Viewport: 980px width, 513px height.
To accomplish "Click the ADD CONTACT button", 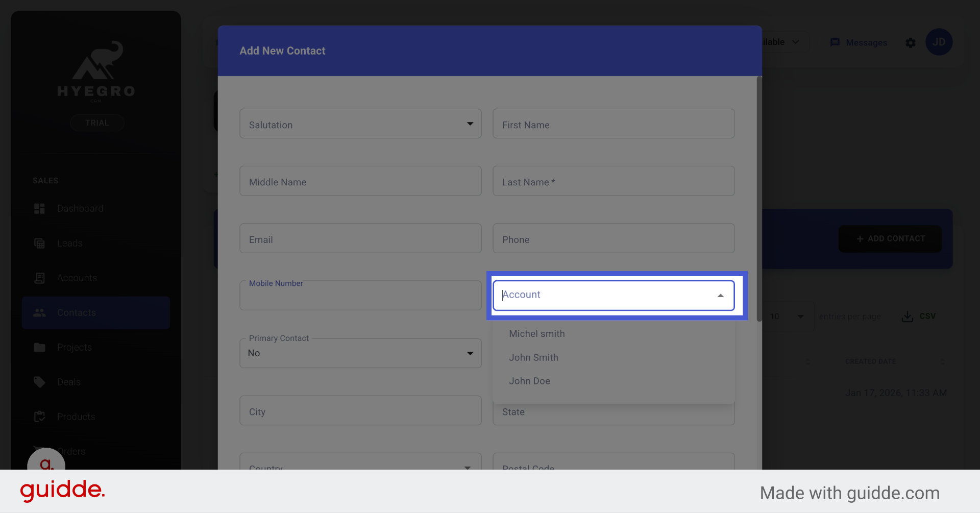I will pyautogui.click(x=889, y=238).
